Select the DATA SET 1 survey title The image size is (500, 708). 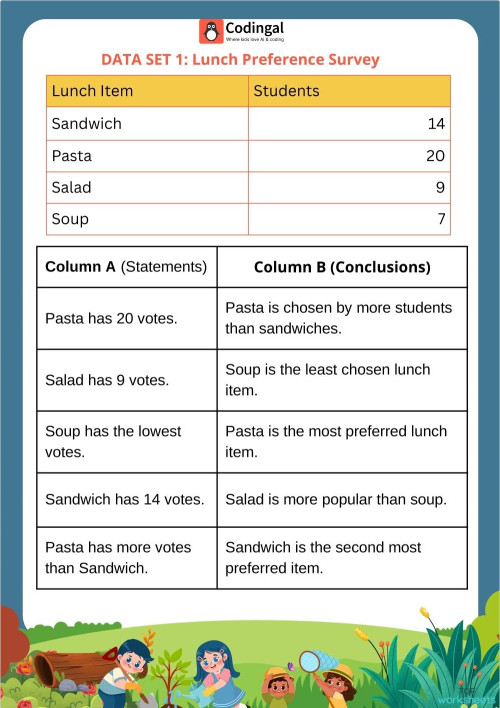(240, 60)
